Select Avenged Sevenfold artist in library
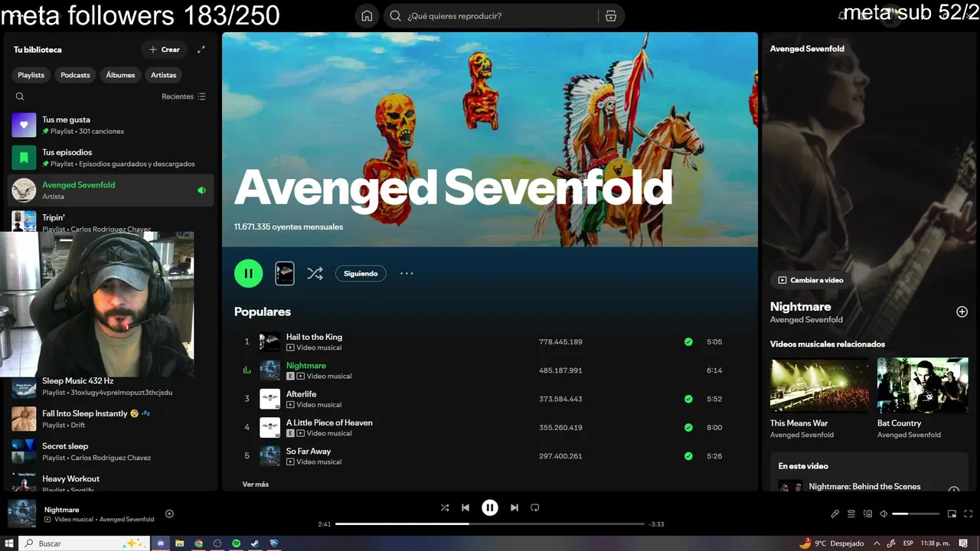The image size is (980, 551). pos(111,191)
